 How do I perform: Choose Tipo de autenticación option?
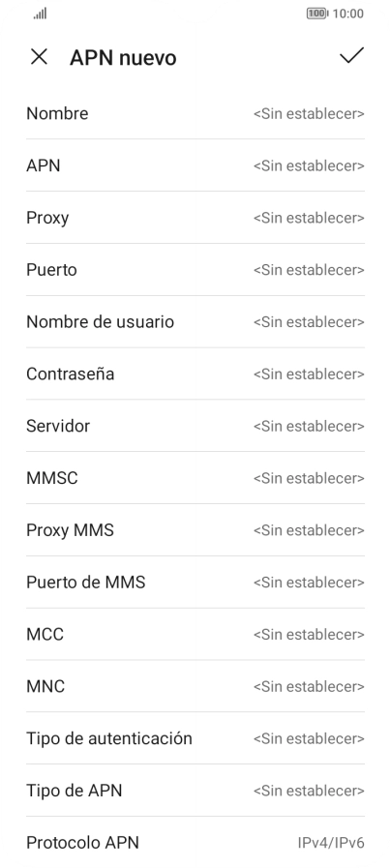click(x=195, y=738)
